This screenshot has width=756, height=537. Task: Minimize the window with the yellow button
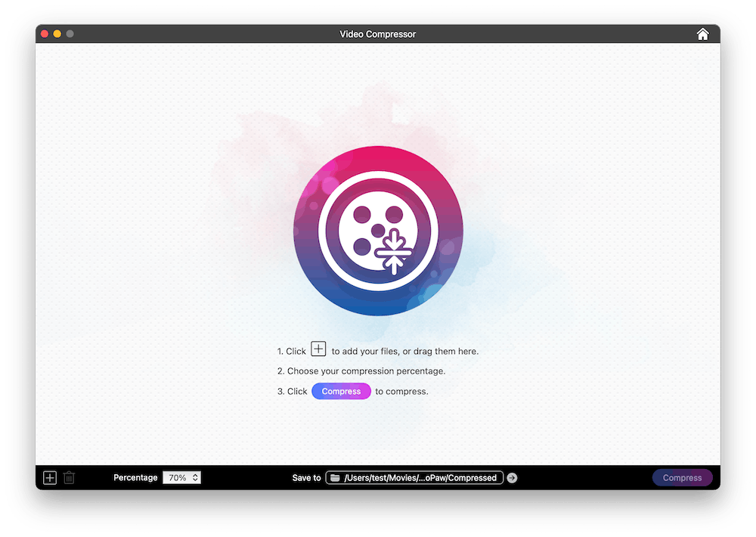pos(57,34)
